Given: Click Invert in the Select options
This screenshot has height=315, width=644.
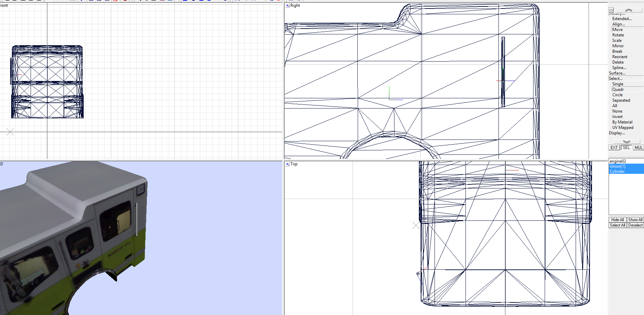Looking at the screenshot, I should (x=617, y=116).
